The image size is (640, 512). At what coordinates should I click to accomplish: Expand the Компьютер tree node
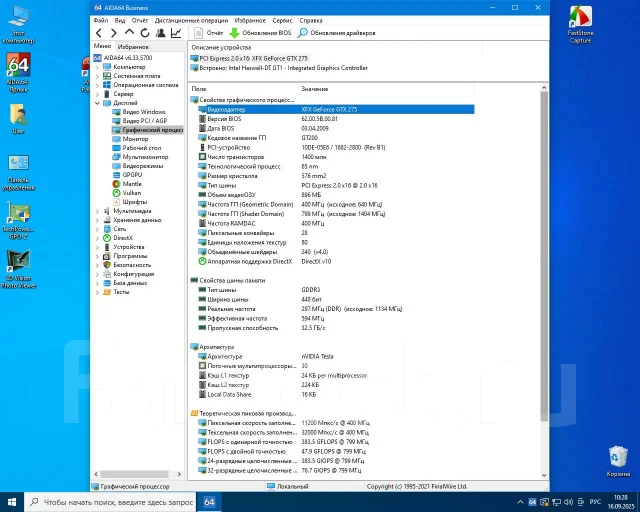pyautogui.click(x=97, y=67)
